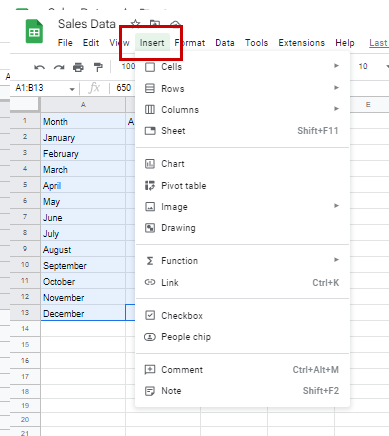Click the undo arrow icon
Viewport: 389px width, 436px height.
point(39,68)
